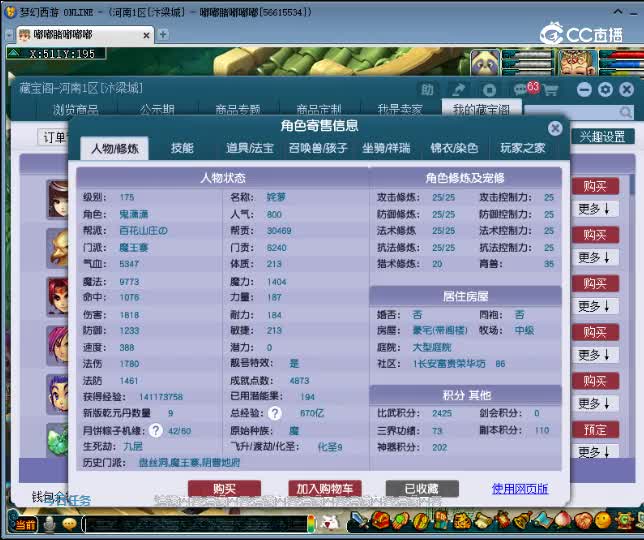Click the orange chat bubble icon
644x540 pixels.
pyautogui.click(x=69, y=524)
